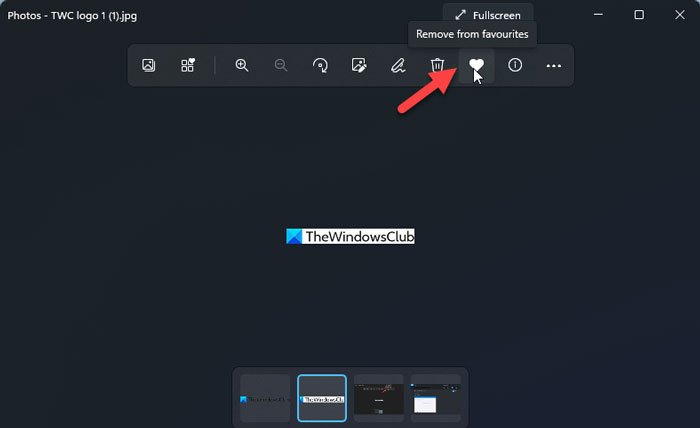The width and height of the screenshot is (700, 428).
Task: Close the Photos window
Action: 679,15
